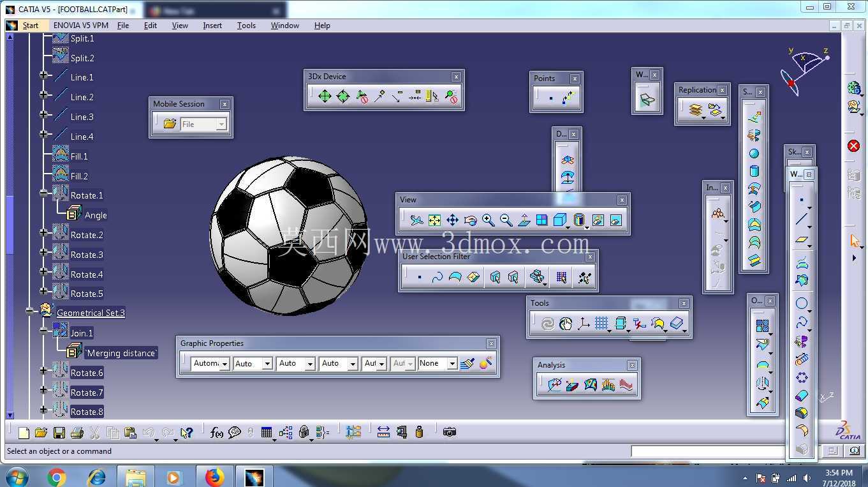Select the Rotate.3 tree item
The height and width of the screenshot is (487, 868).
87,255
